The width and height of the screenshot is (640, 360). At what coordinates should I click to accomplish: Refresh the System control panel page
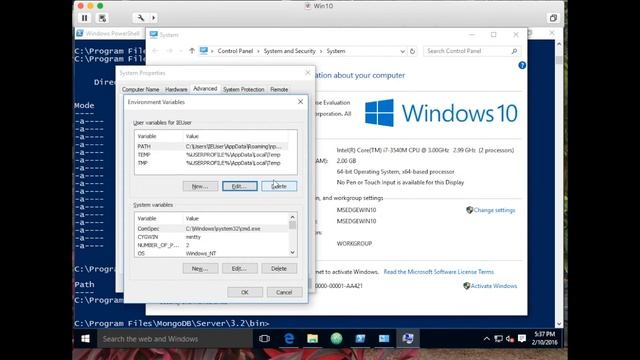(x=412, y=51)
